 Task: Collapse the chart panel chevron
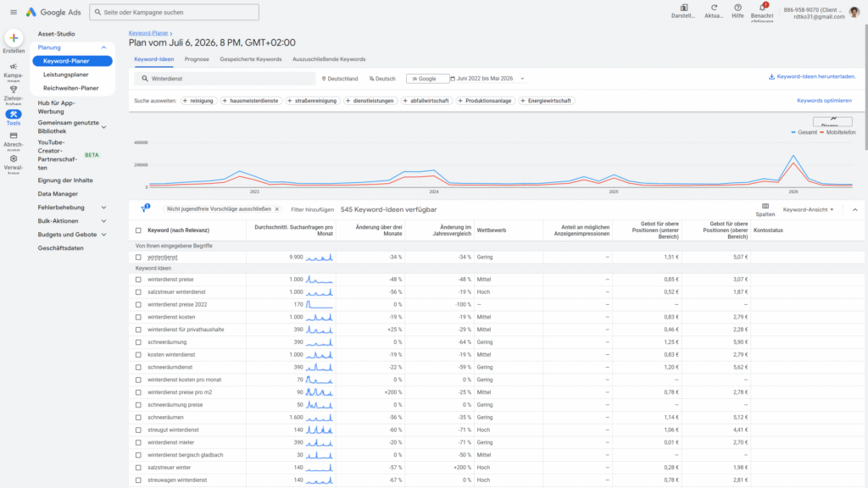(x=854, y=210)
